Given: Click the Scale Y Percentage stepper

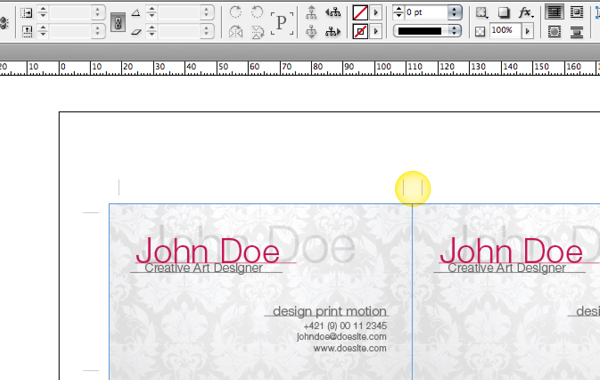Looking at the screenshot, I should pyautogui.click(x=43, y=31).
